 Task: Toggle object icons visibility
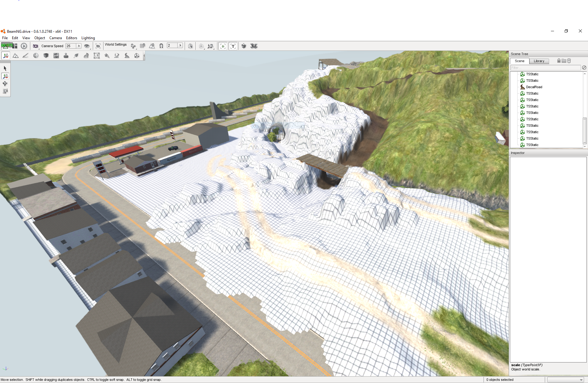tap(223, 46)
